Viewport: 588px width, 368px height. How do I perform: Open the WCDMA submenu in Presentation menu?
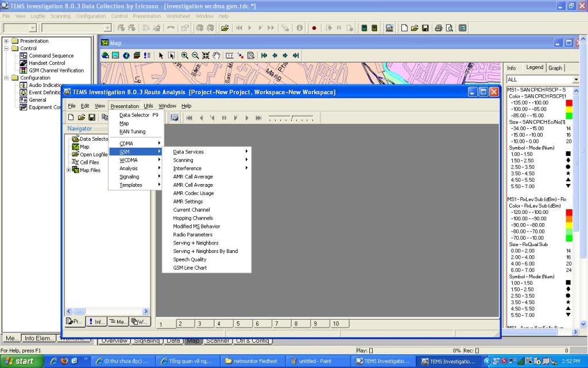[x=130, y=160]
